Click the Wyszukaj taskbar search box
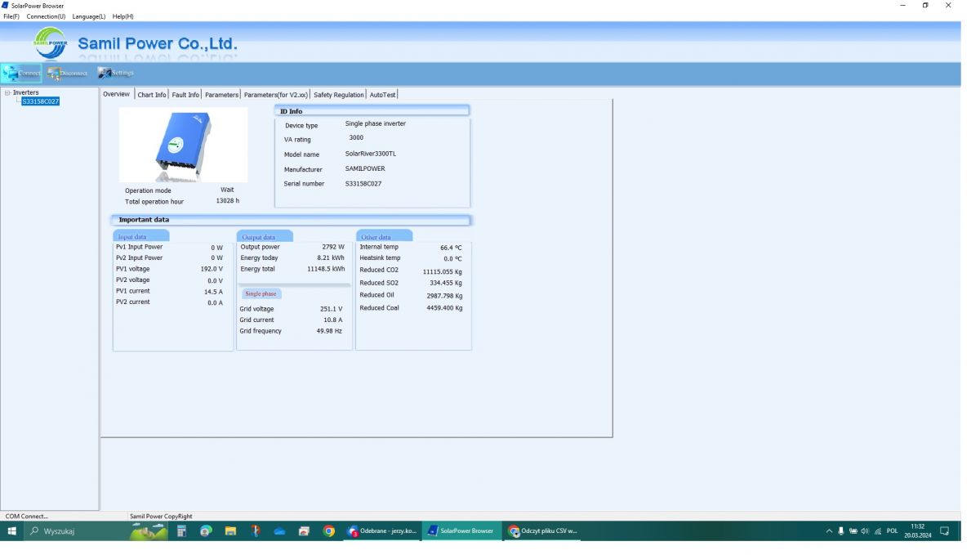 [78, 531]
